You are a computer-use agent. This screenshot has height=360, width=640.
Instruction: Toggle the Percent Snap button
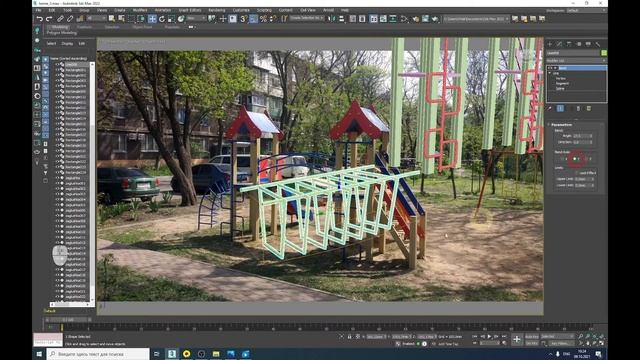tap(263, 19)
